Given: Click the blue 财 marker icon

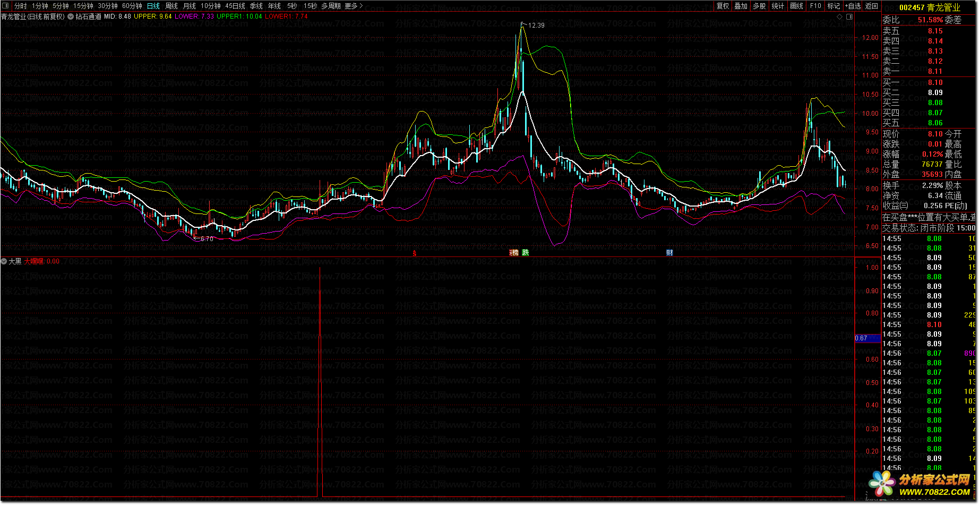Looking at the screenshot, I should click(669, 253).
